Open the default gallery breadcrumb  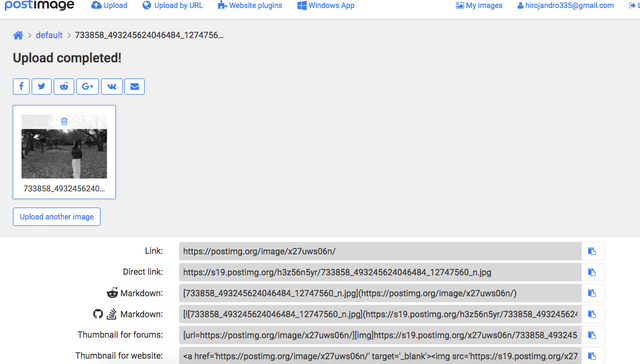point(49,35)
